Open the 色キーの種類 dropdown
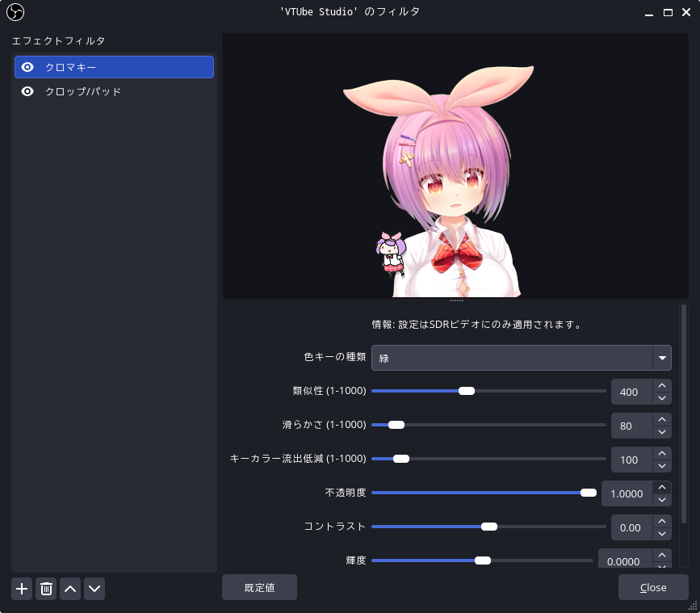Screen dimensions: 700x613 click(x=521, y=358)
